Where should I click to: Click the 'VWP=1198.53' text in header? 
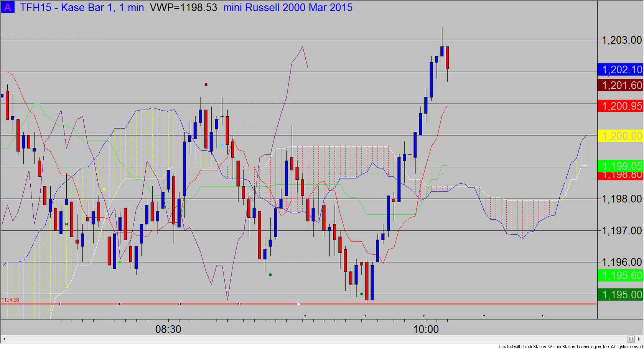(183, 7)
